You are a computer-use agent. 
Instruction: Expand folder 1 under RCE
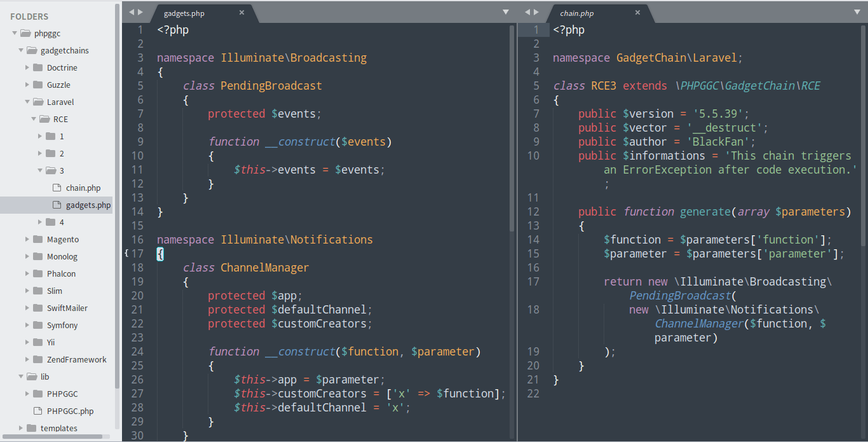point(40,136)
